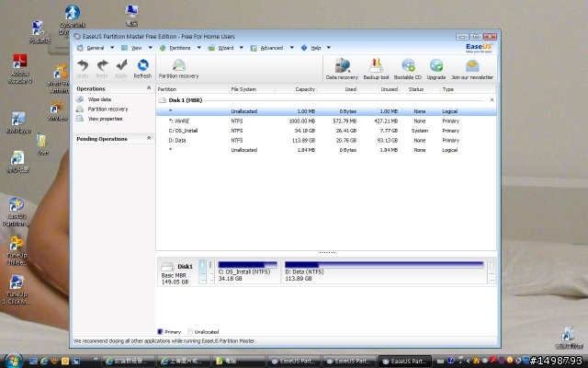Sort by the Unused column header
This screenshot has height=368, width=588.
pos(379,89)
